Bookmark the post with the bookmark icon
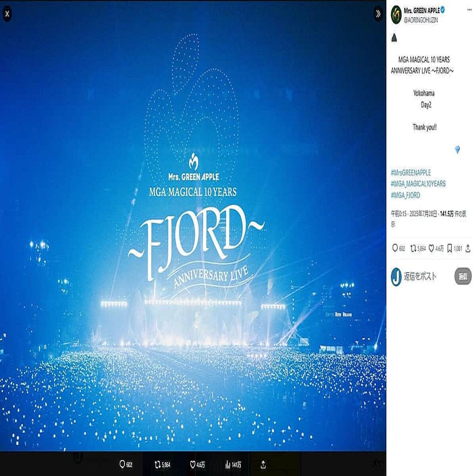The height and width of the screenshot is (476, 476). click(449, 248)
